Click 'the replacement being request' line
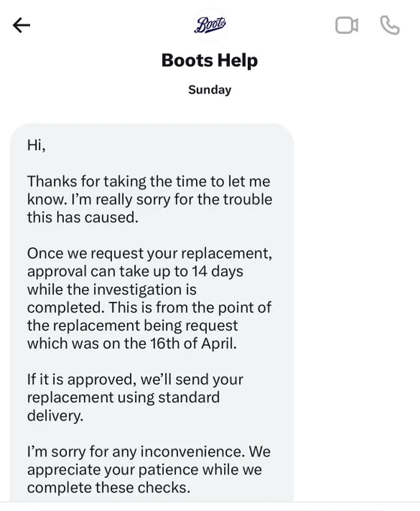Image resolution: width=420 pixels, height=511 pixels. (x=133, y=325)
